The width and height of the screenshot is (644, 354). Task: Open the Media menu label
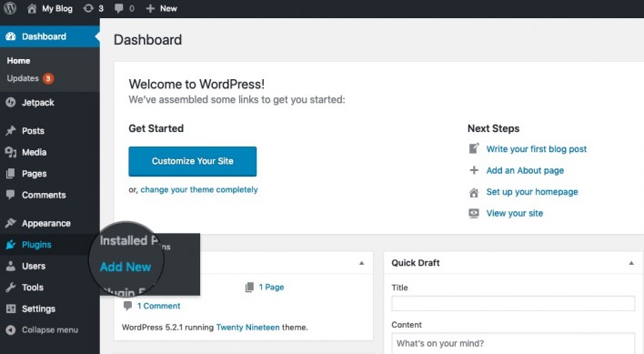pyautogui.click(x=34, y=152)
